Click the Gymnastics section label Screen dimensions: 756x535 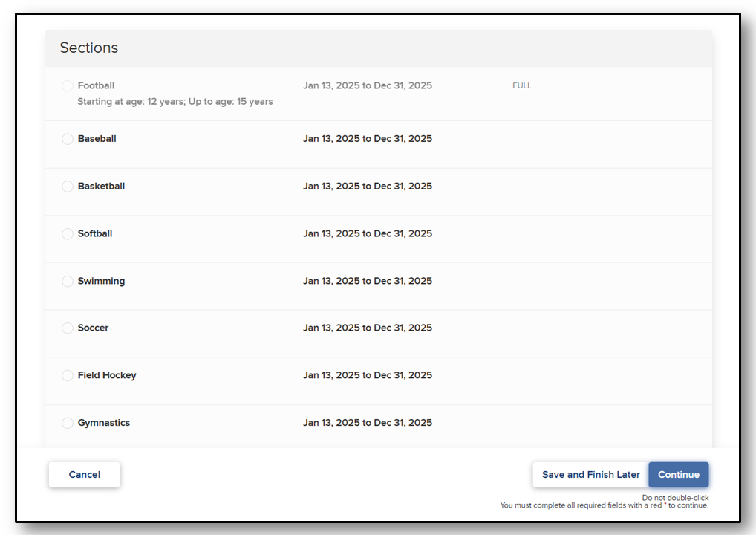click(104, 423)
